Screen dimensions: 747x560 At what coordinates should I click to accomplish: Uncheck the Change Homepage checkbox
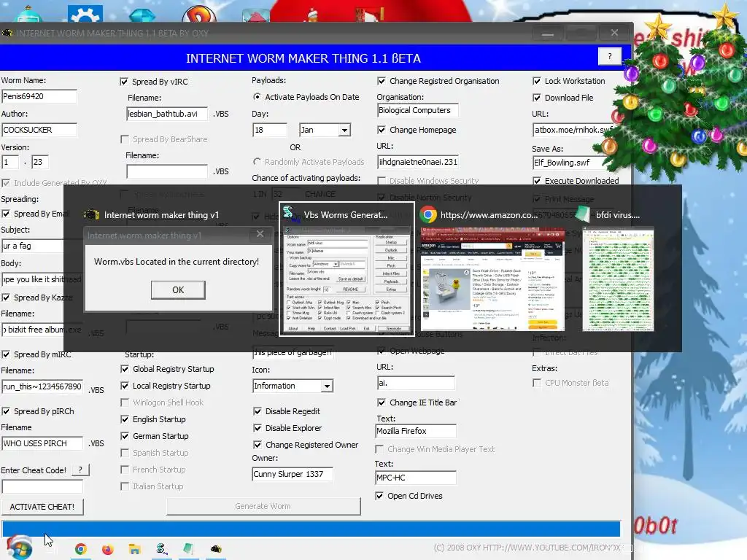pyautogui.click(x=381, y=130)
